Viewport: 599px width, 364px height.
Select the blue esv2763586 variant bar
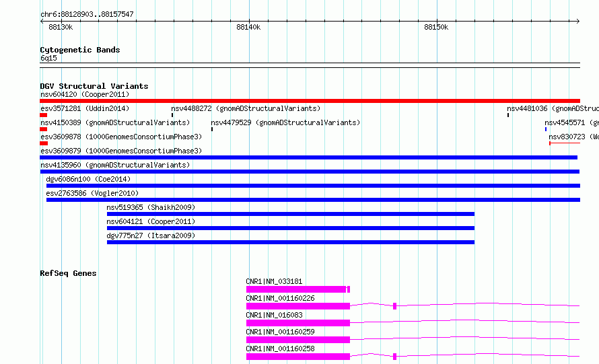[x=313, y=200]
